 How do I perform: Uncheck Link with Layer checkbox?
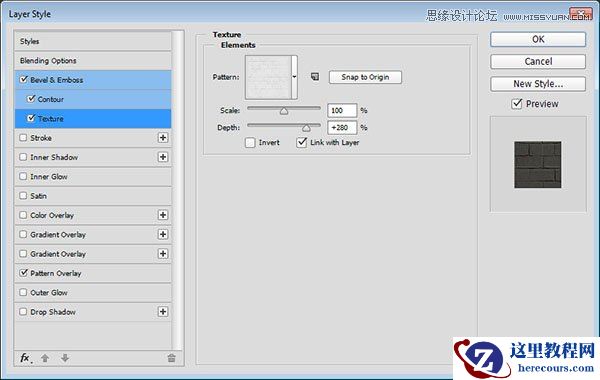302,142
